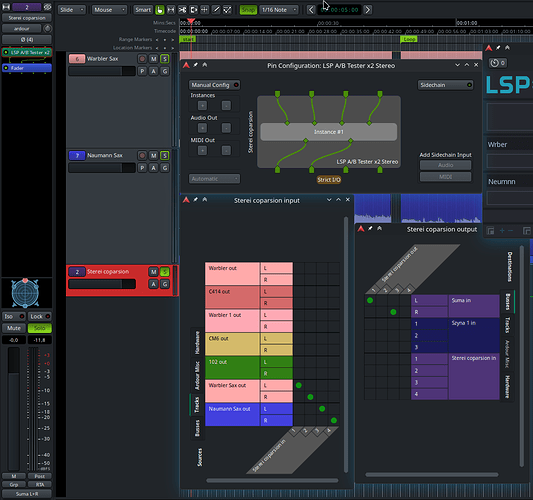
Task: Pin the Pin Configuration window
Action: (x=195, y=65)
